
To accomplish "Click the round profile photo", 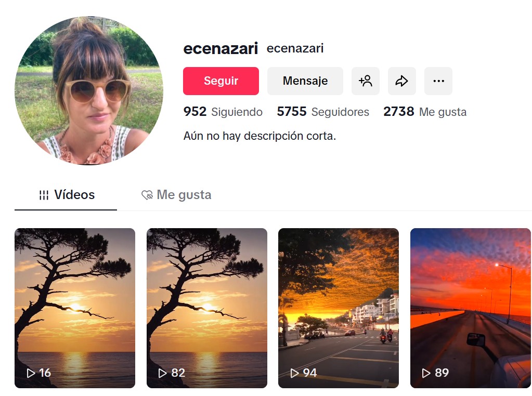I will [89, 90].
